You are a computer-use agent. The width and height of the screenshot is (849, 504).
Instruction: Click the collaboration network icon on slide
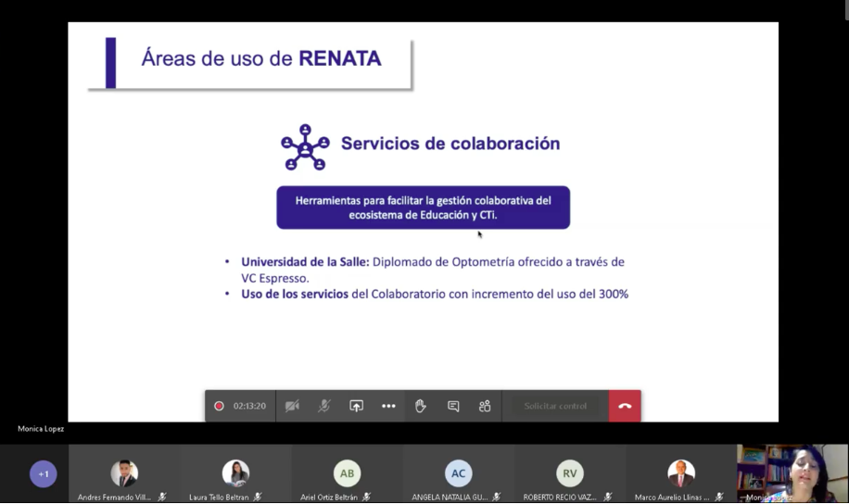click(x=305, y=147)
